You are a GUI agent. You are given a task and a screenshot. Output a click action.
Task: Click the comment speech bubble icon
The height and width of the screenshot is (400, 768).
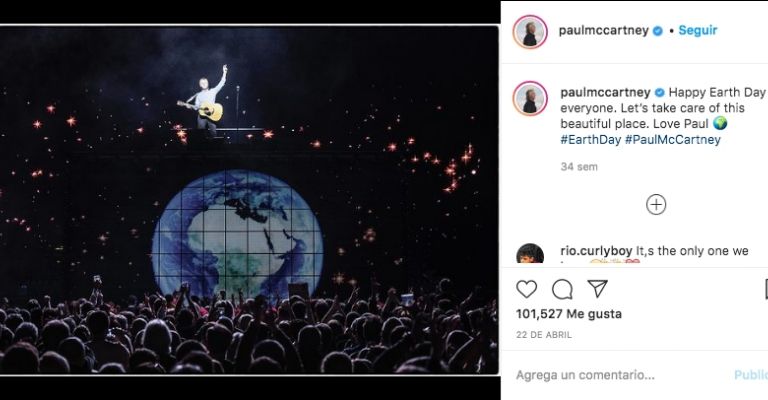coord(562,289)
